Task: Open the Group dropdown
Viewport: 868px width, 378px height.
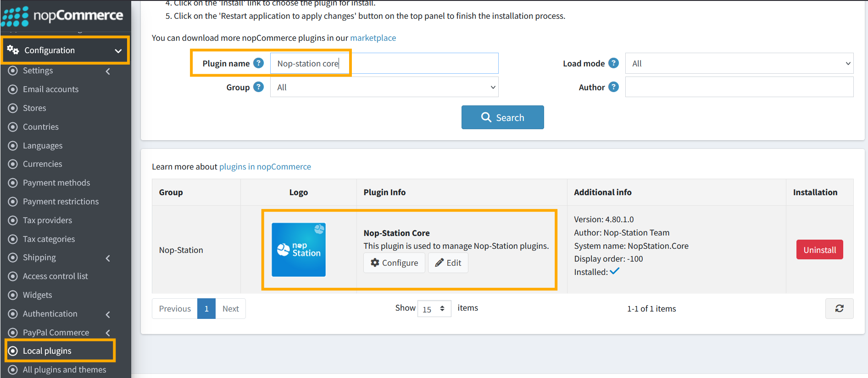Action: (384, 87)
